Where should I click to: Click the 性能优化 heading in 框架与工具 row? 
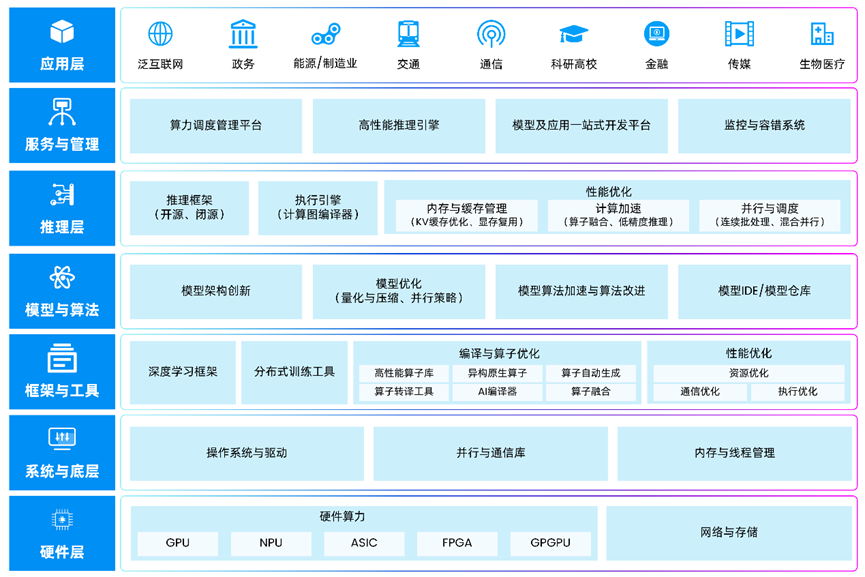point(749,354)
